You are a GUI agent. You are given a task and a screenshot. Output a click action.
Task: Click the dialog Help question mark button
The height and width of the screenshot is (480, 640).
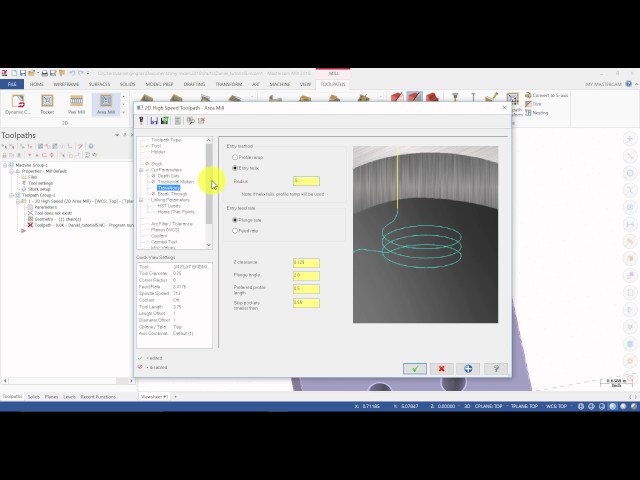coord(496,369)
